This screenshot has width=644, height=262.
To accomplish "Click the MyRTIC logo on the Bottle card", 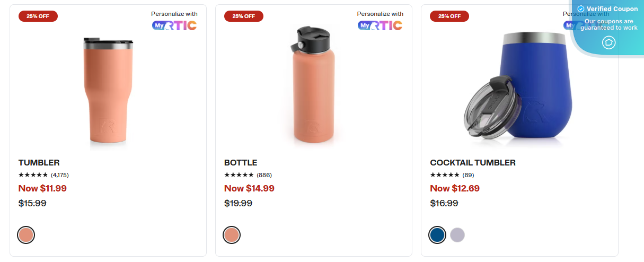I will [380, 25].
